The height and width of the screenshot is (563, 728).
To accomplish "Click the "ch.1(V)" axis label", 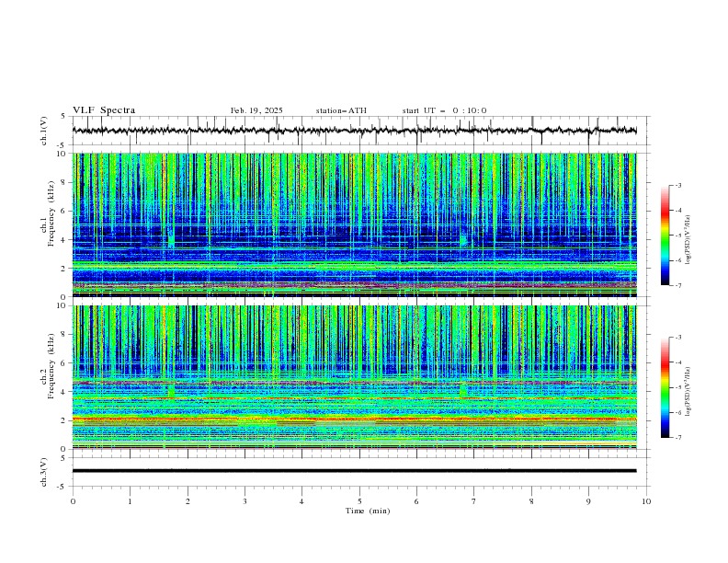I will (x=44, y=131).
